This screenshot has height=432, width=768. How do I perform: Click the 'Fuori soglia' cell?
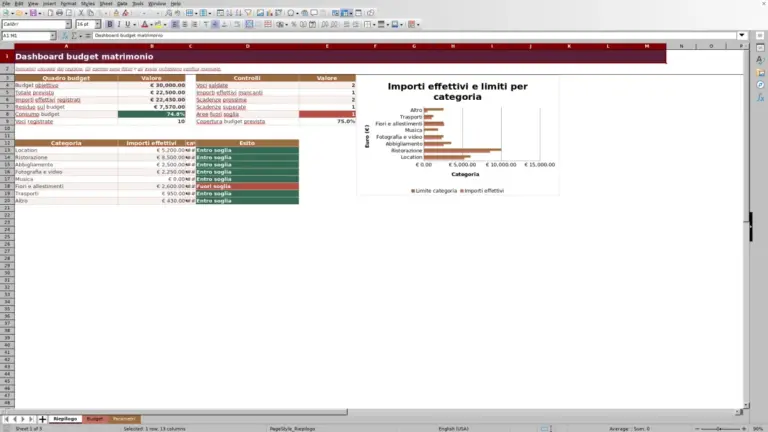coord(247,186)
